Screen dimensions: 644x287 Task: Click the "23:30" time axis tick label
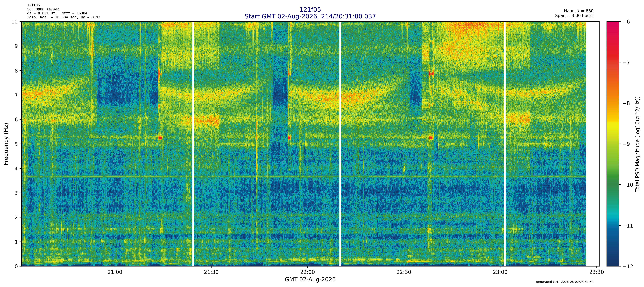tap(596, 272)
